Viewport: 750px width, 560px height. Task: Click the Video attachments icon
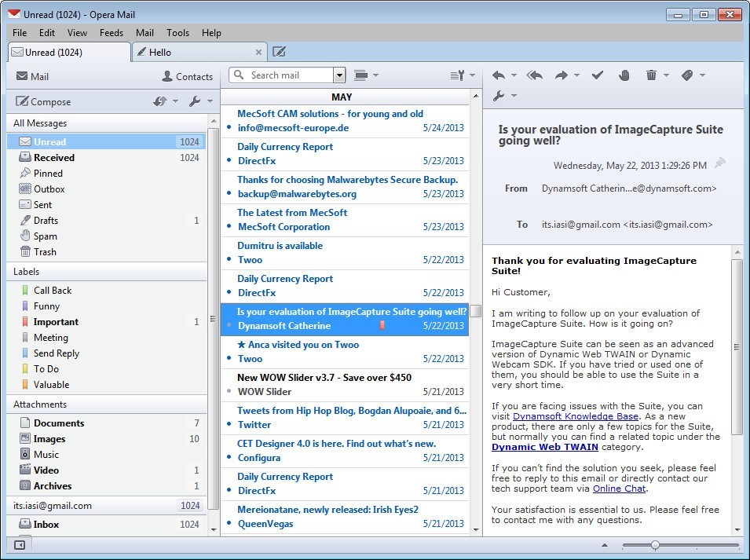25,470
